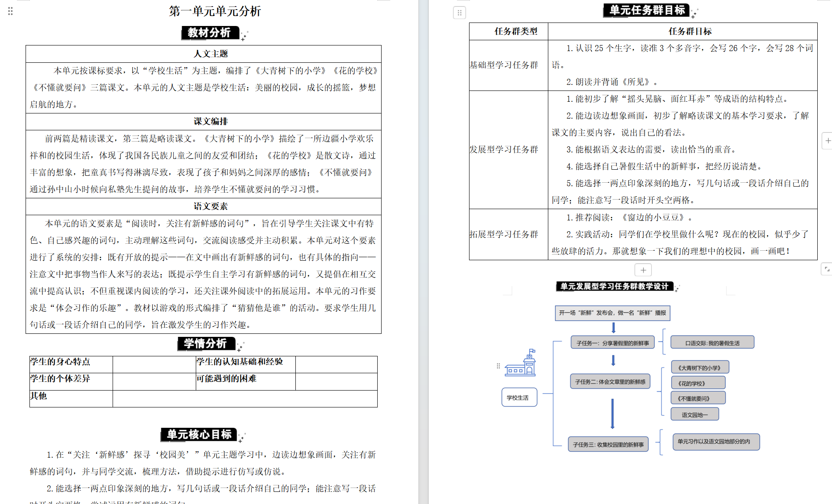Click the line 2. 朗读并背诵《所见》
Viewport: 832px width, 504px height.
click(612, 82)
